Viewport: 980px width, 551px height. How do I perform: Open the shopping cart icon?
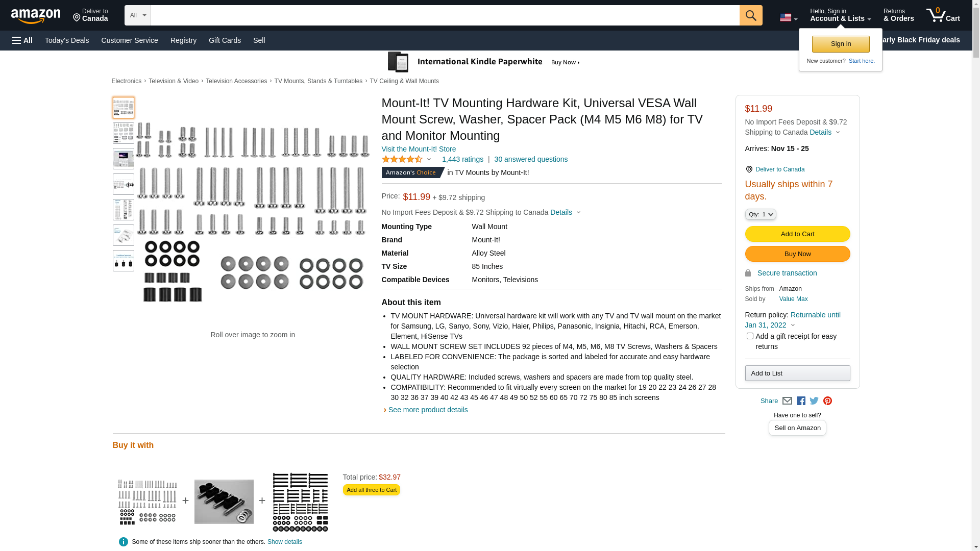[943, 15]
